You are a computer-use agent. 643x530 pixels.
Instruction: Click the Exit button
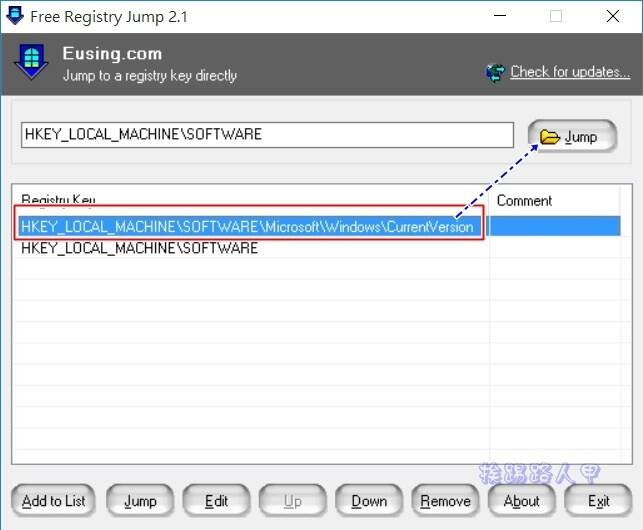click(x=598, y=500)
